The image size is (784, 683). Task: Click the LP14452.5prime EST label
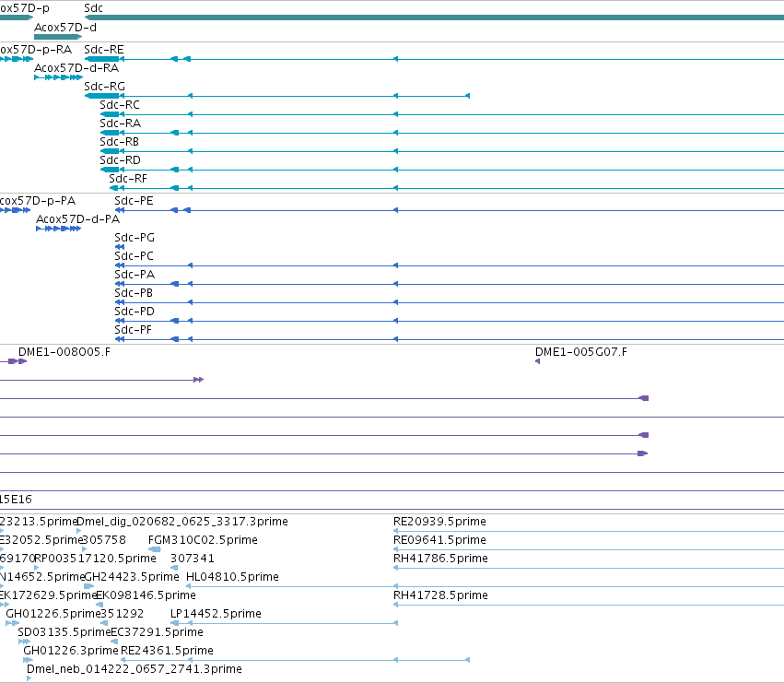pos(216,614)
